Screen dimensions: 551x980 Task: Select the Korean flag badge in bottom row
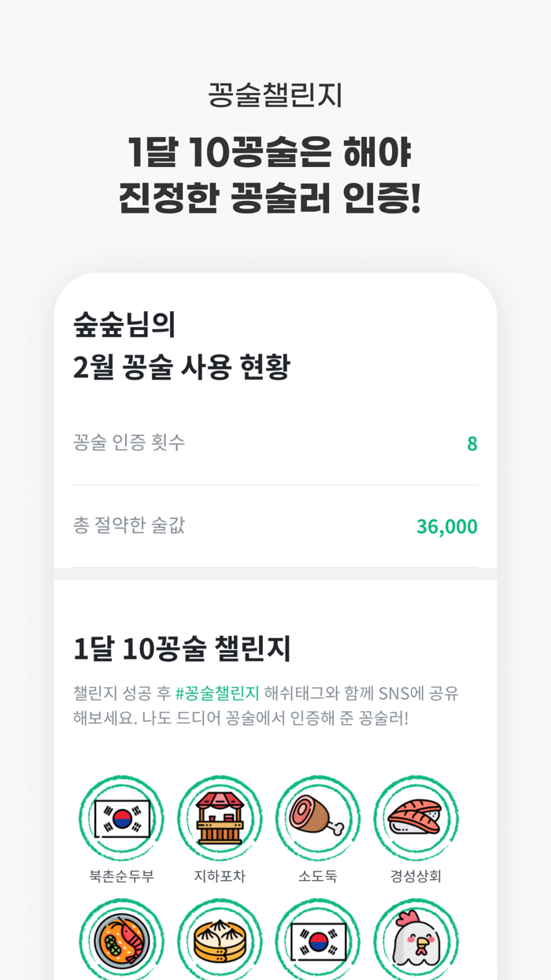pos(318,941)
